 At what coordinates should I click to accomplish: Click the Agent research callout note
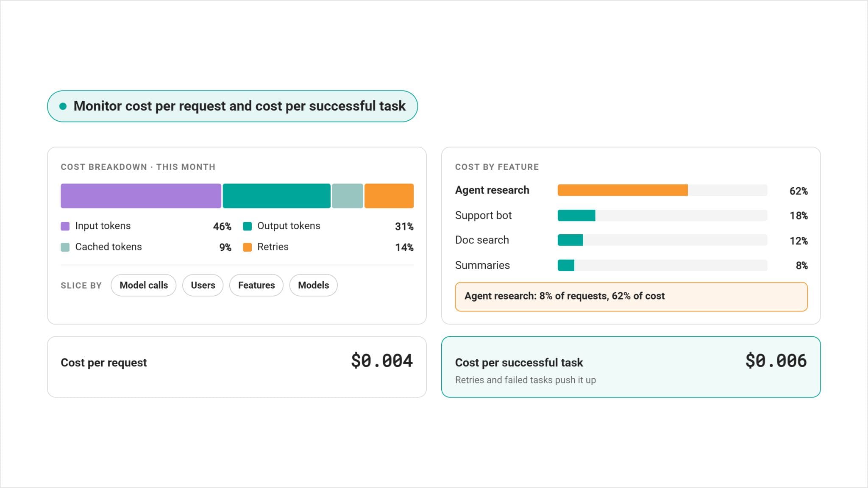tap(631, 297)
